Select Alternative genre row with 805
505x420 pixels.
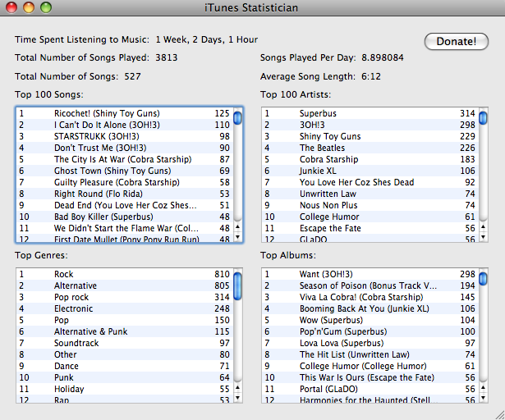125,285
